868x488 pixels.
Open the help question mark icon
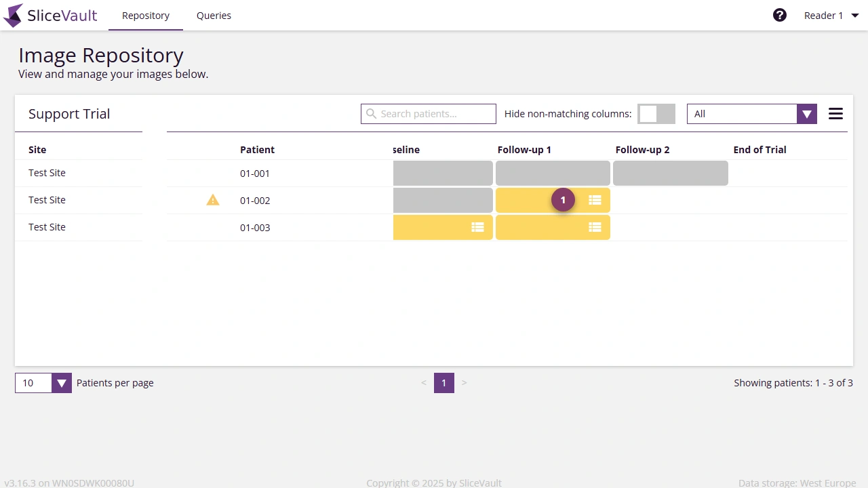point(780,14)
